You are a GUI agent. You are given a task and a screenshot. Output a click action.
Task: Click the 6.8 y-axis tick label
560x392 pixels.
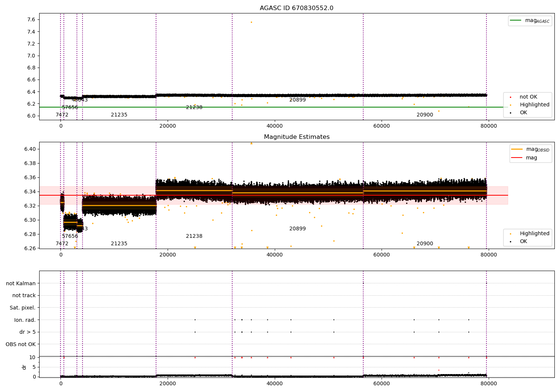click(x=31, y=68)
